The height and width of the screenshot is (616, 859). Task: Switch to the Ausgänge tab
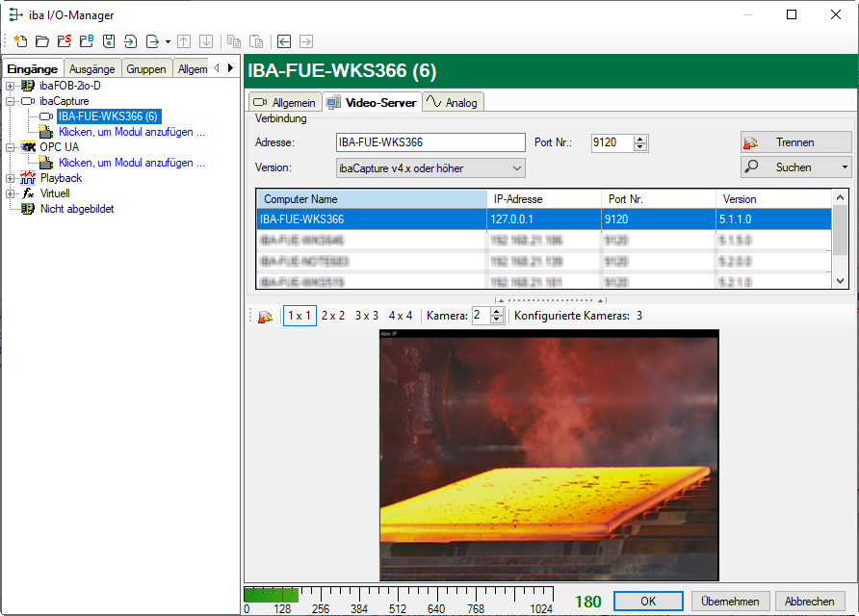point(92,68)
